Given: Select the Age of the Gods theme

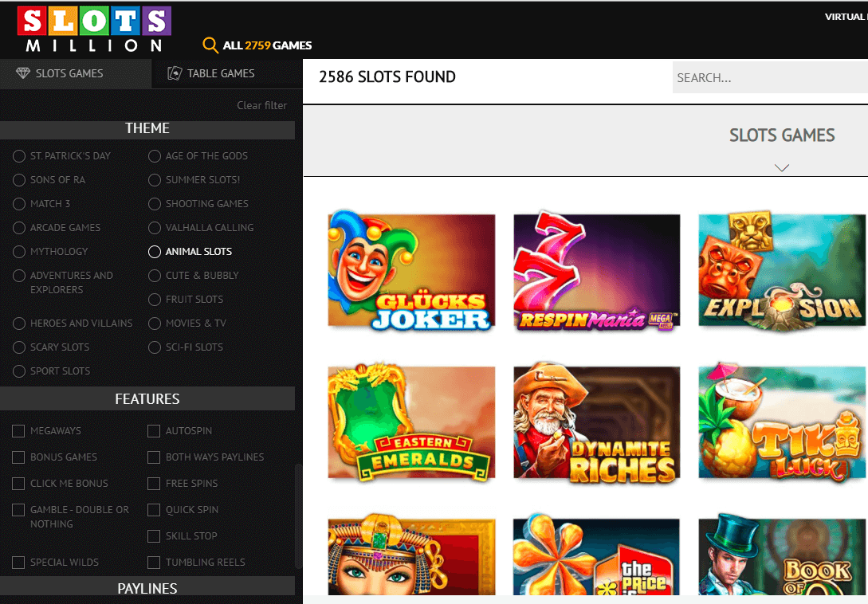Looking at the screenshot, I should point(155,156).
